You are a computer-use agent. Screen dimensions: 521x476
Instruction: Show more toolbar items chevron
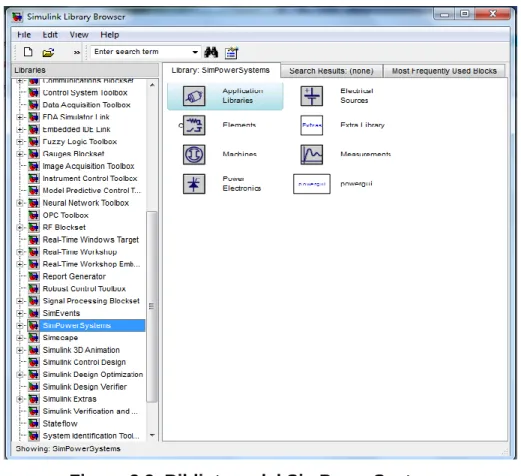pyautogui.click(x=77, y=52)
